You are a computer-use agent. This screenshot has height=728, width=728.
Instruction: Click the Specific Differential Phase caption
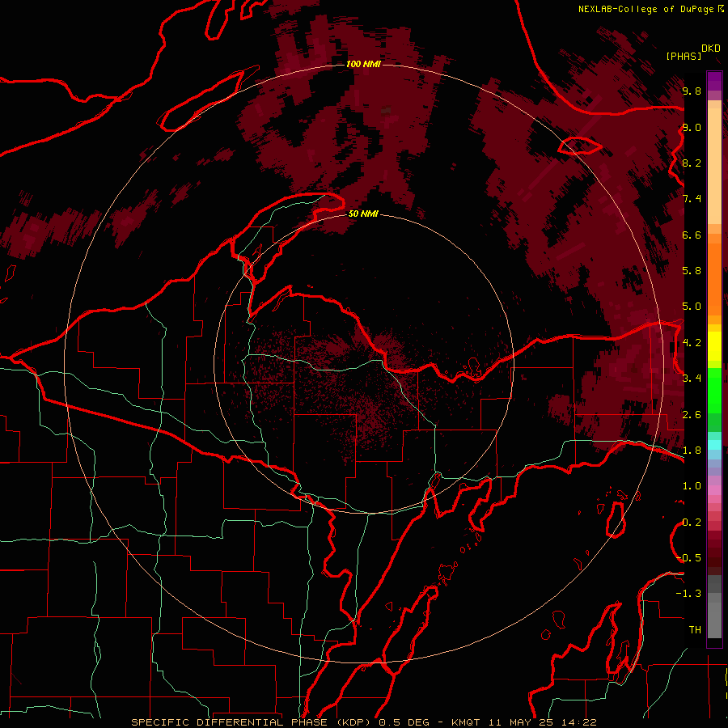point(252,722)
